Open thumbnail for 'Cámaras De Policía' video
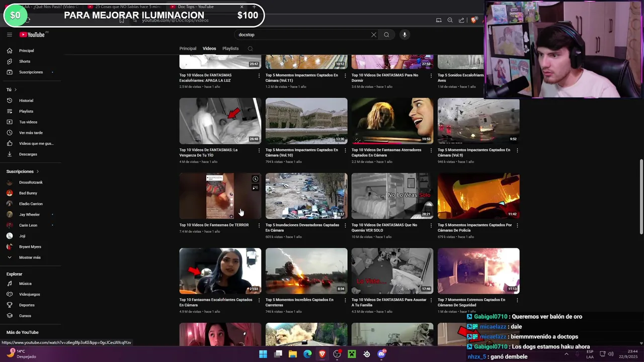Screen dimensions: 644x362 (478, 196)
